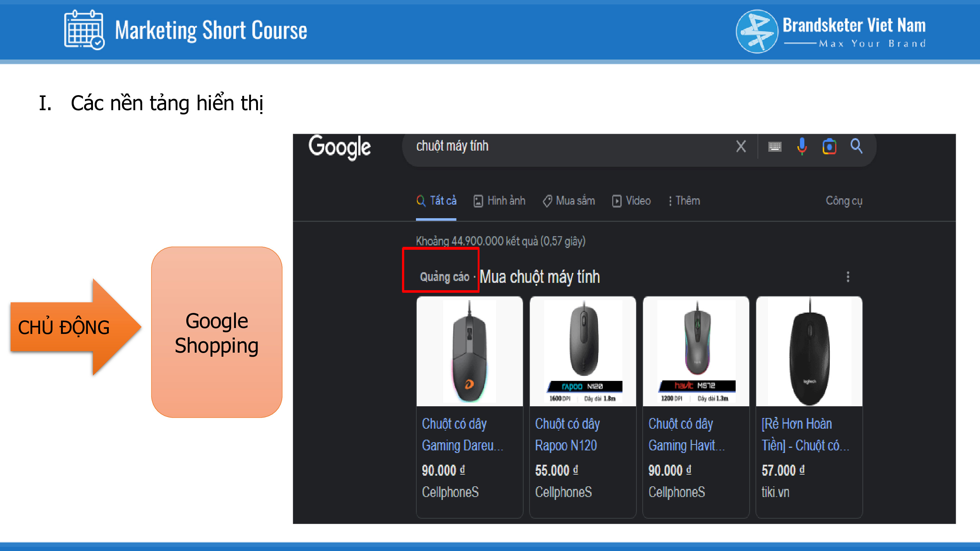This screenshot has width=980, height=551.
Task: Click the Brandsketer Viet Nam logo
Action: 831,32
